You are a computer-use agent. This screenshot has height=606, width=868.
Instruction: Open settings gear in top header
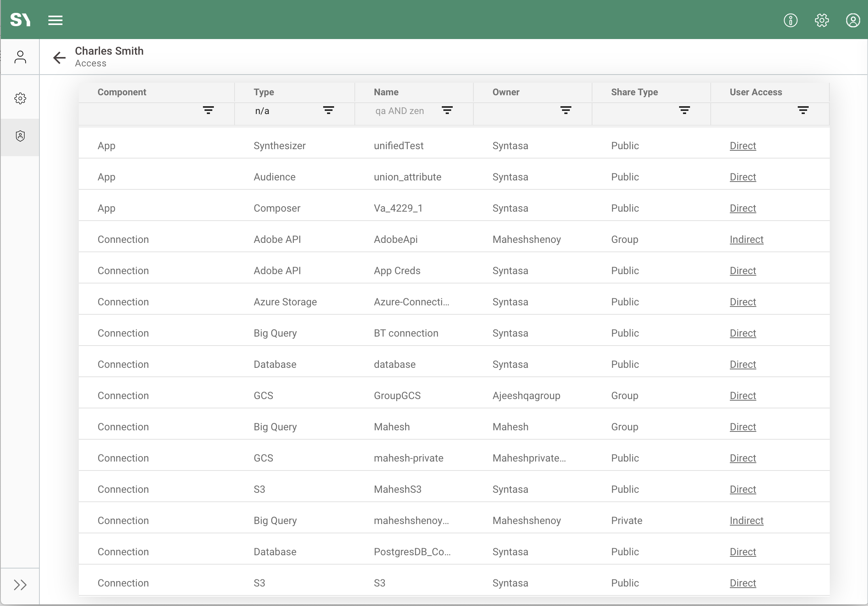click(822, 20)
